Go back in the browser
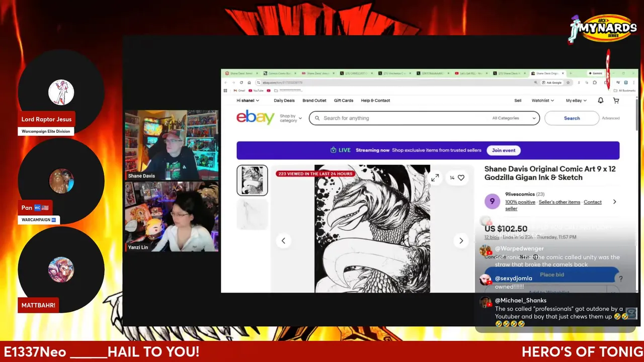This screenshot has height=362, width=644. coord(225,82)
